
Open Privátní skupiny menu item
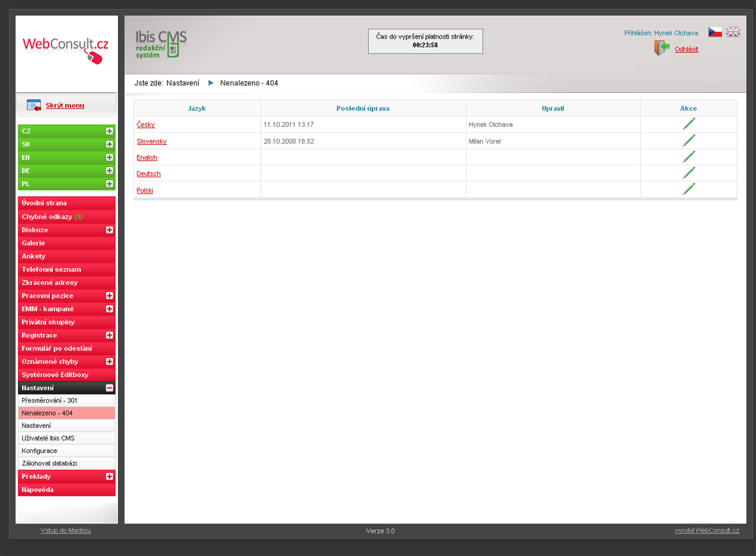67,323
